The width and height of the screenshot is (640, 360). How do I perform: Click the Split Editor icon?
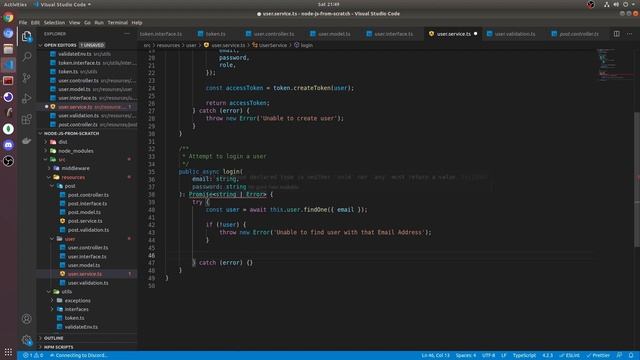tap(617, 34)
